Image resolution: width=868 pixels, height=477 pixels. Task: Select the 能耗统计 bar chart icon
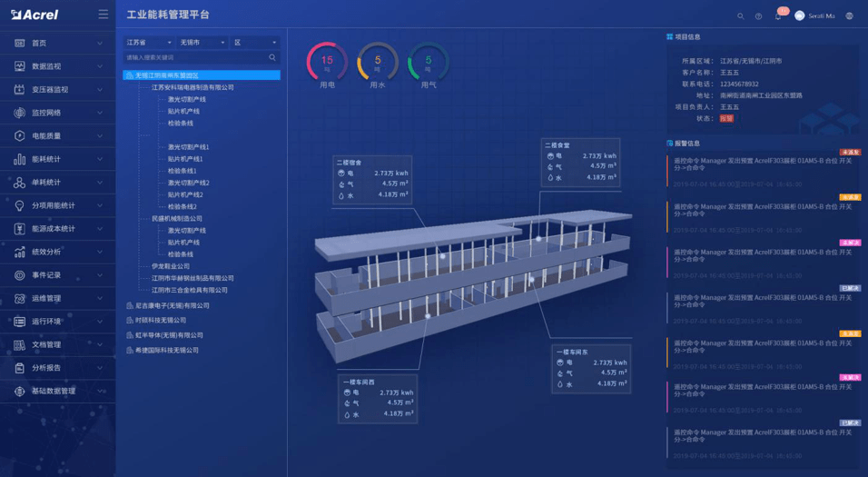point(19,159)
